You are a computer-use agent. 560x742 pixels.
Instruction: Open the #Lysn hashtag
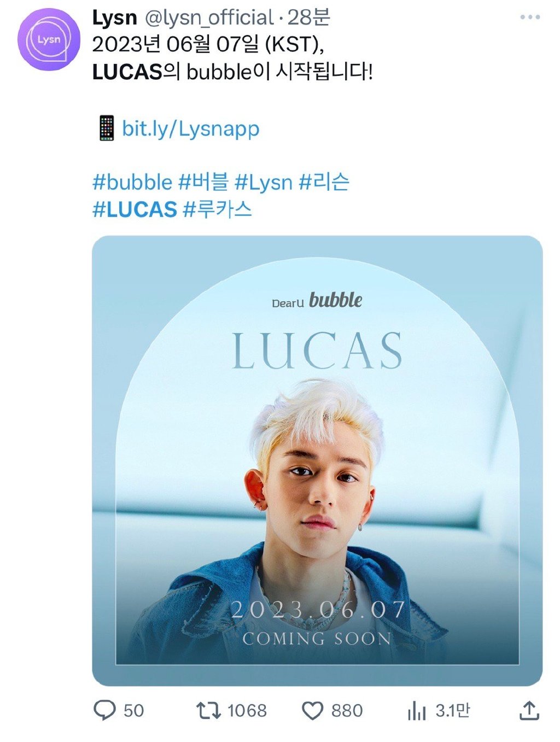click(x=264, y=183)
